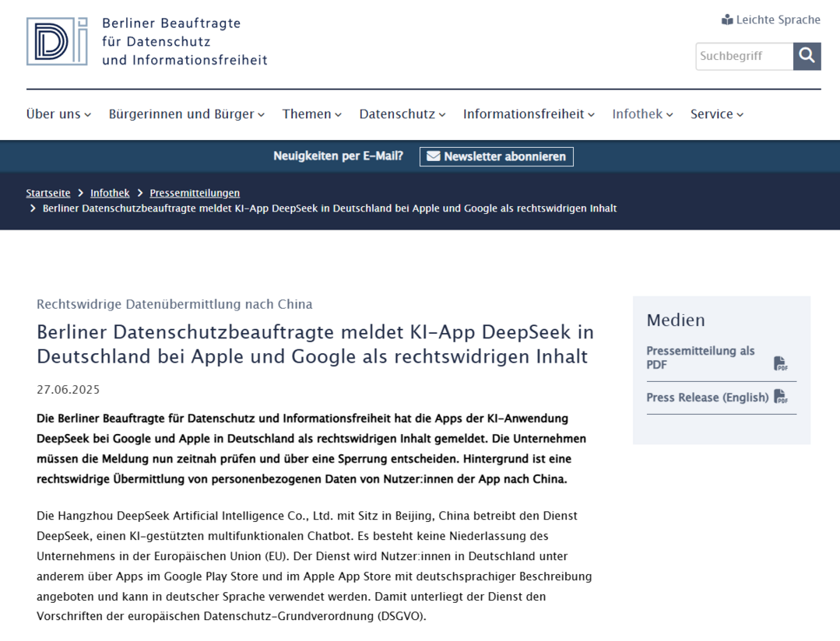Click current page breadcrumb text about DeepSeek
The height and width of the screenshot is (641, 840).
click(x=329, y=208)
